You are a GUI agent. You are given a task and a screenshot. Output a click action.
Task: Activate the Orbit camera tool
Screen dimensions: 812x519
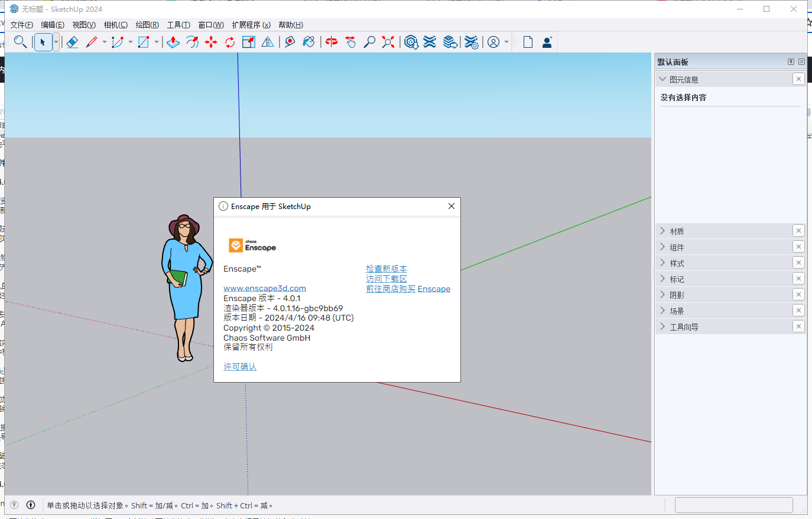(332, 42)
